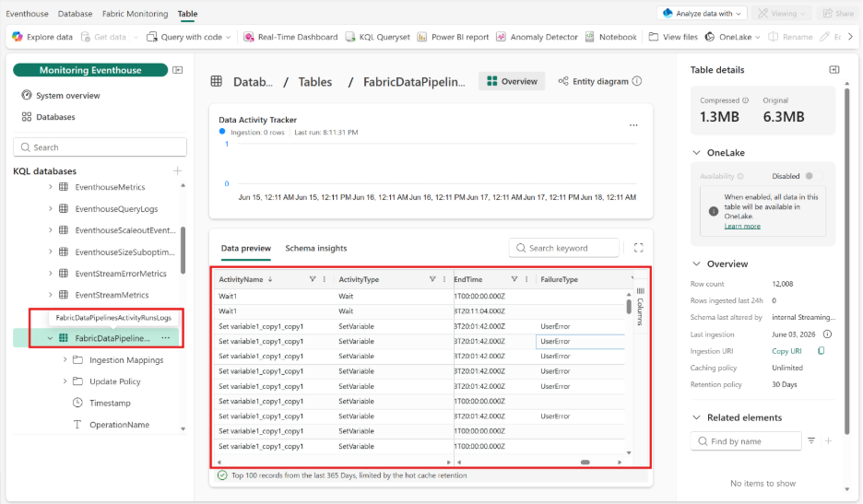Open the Entity diagram view

(x=593, y=81)
